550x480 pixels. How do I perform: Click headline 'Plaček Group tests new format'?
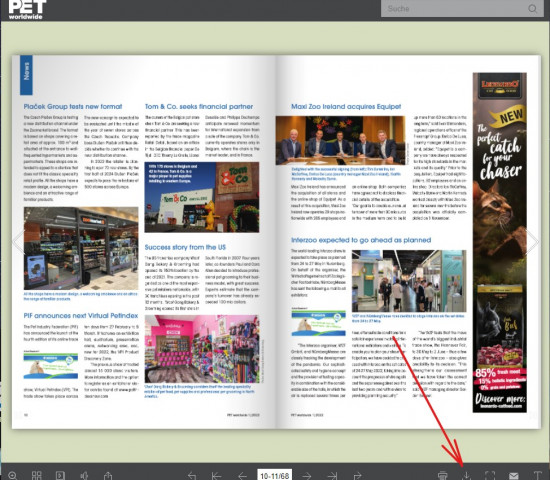point(73,106)
